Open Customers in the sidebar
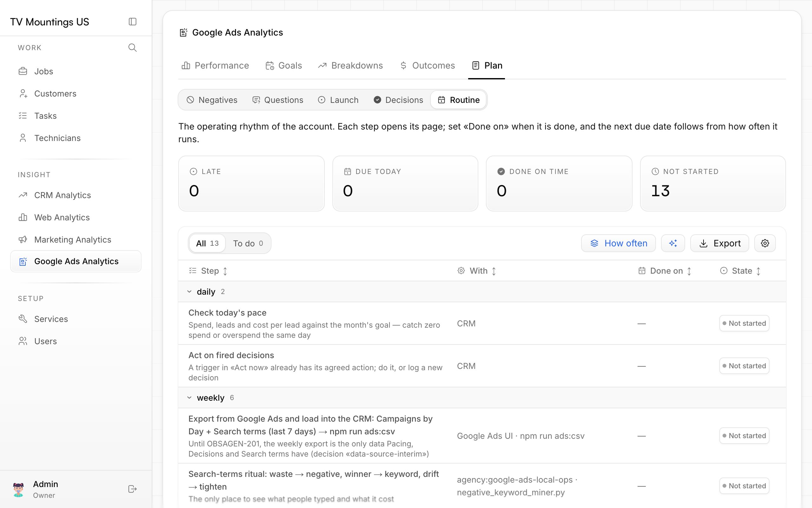This screenshot has height=508, width=812. pyautogui.click(x=76, y=93)
